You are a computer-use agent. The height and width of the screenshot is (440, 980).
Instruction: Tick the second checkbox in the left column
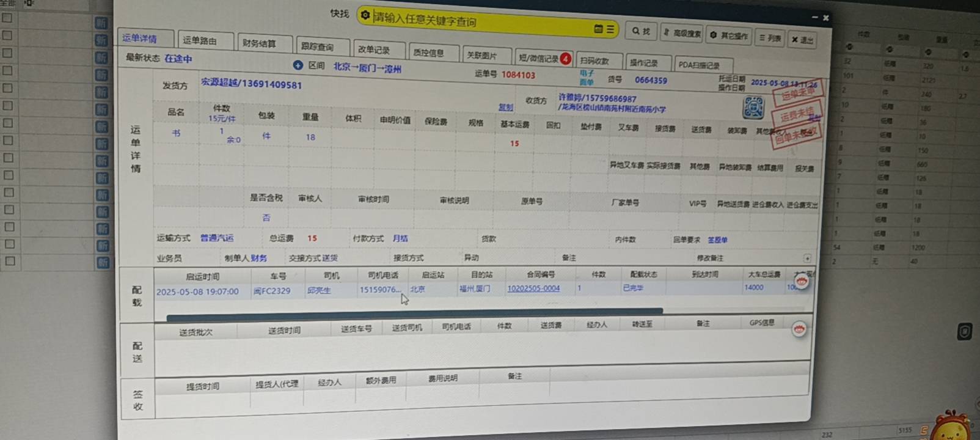click(7, 35)
